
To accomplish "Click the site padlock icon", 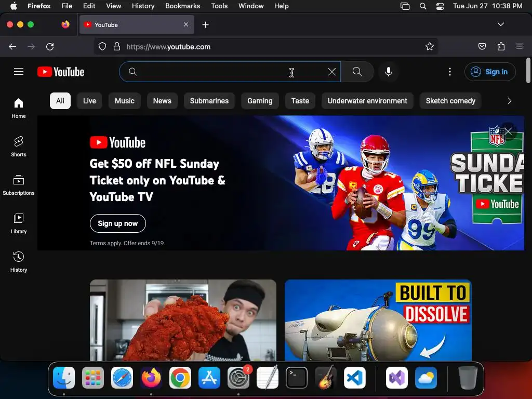I will coord(117,46).
